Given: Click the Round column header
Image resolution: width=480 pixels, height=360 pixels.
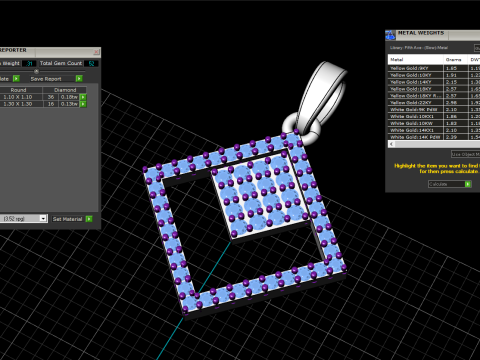Looking at the screenshot, I should coord(21,90).
